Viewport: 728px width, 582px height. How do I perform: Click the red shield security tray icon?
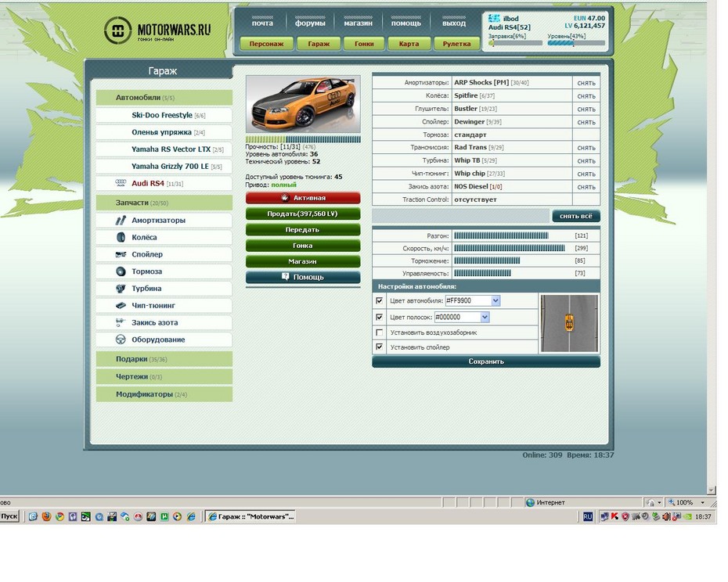tap(625, 516)
